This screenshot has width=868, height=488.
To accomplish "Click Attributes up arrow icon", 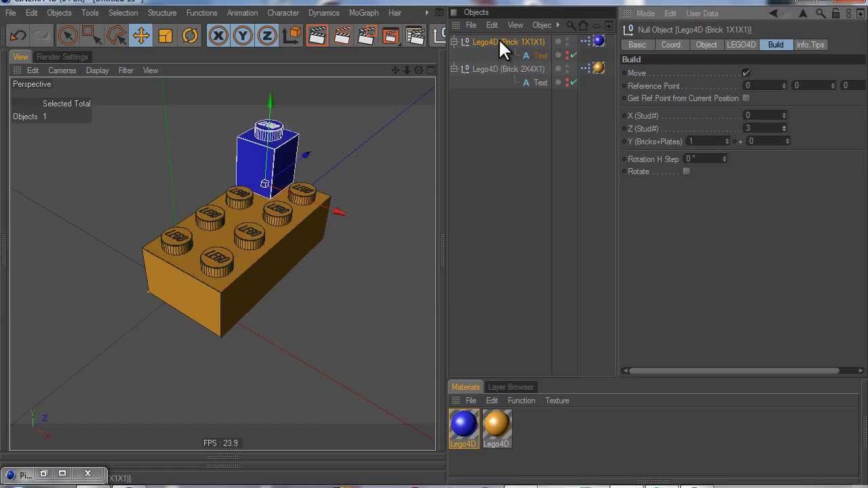I will pyautogui.click(x=804, y=14).
